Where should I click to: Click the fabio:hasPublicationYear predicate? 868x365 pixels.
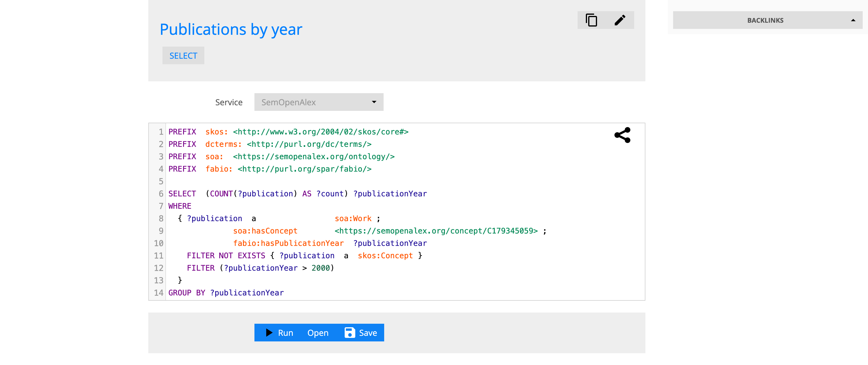click(x=288, y=243)
